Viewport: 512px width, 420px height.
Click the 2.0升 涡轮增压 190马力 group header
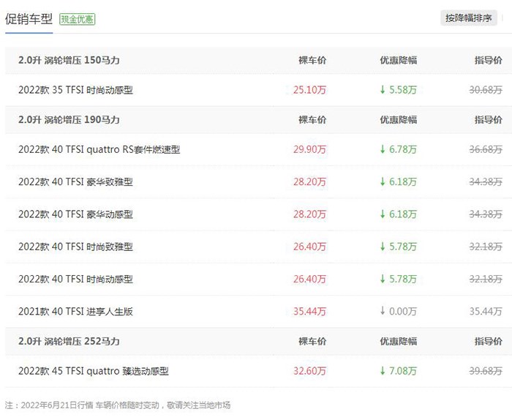[x=69, y=120]
